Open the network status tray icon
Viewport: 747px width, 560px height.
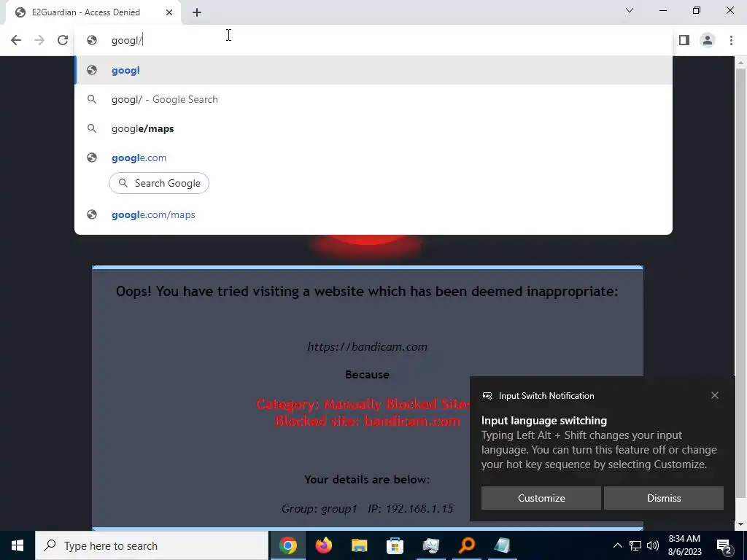(635, 545)
